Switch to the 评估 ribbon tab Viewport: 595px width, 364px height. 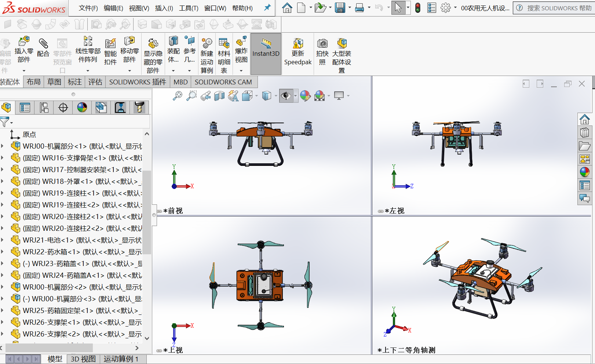click(95, 82)
